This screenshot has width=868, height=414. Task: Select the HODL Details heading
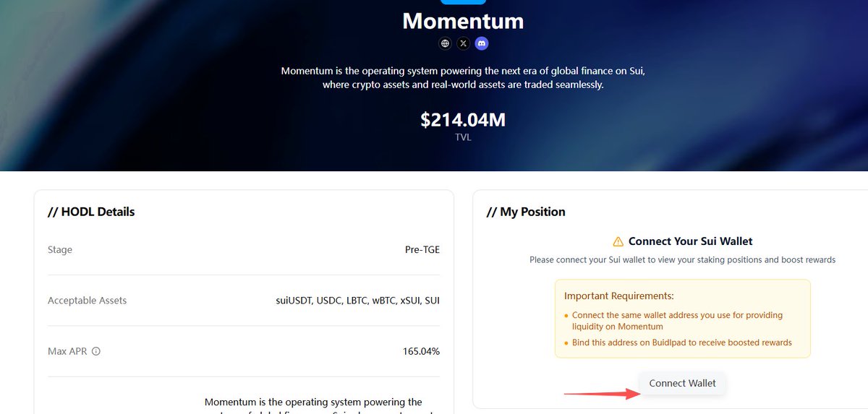(x=91, y=212)
